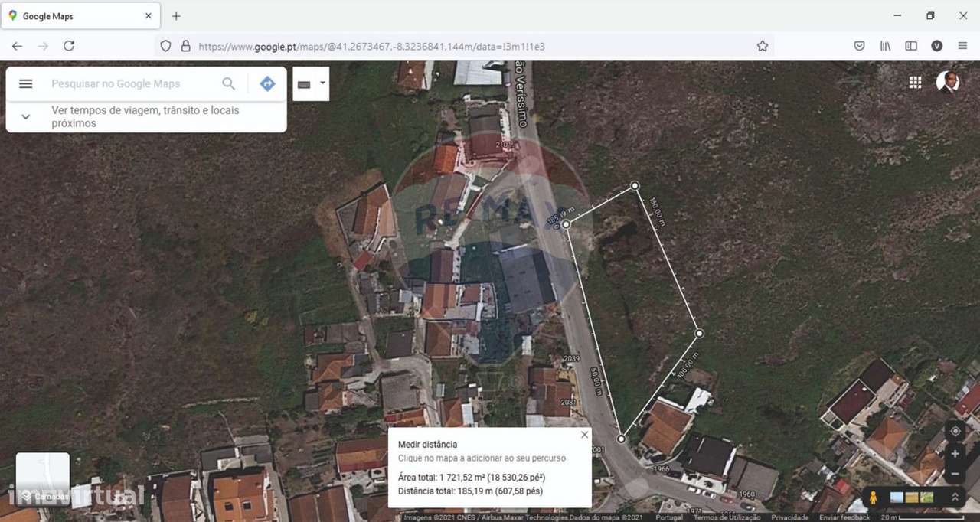Select the third green imagery thumbnail
Viewport: 980px width, 522px height.
pyautogui.click(x=927, y=498)
